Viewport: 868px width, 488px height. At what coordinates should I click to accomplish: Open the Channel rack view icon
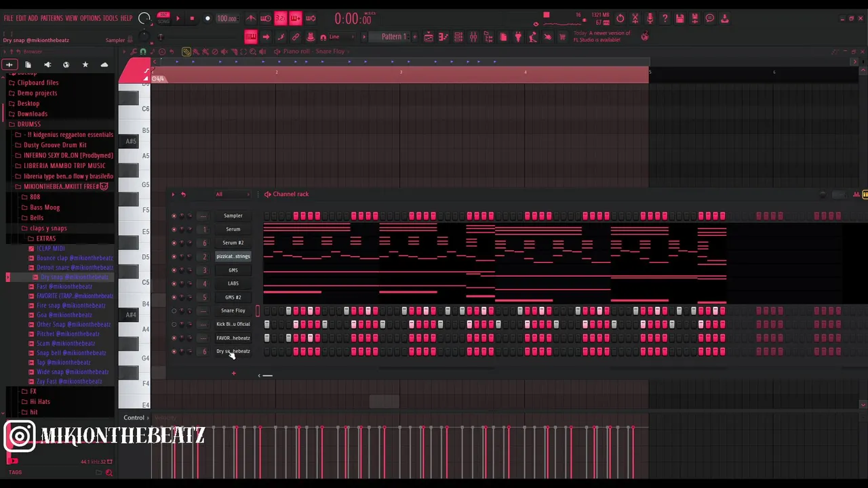click(x=458, y=37)
